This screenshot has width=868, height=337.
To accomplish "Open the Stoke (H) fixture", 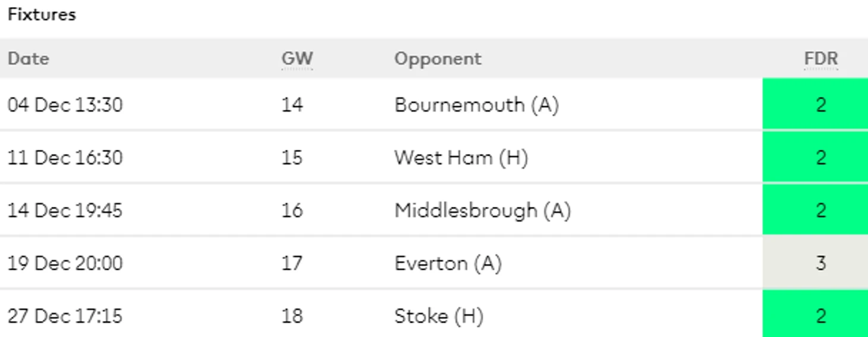I will [x=434, y=314].
